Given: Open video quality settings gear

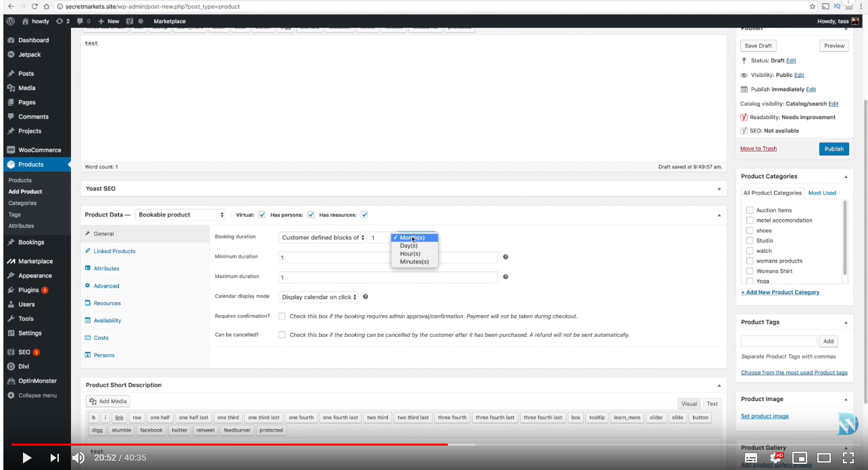Looking at the screenshot, I should (775, 458).
